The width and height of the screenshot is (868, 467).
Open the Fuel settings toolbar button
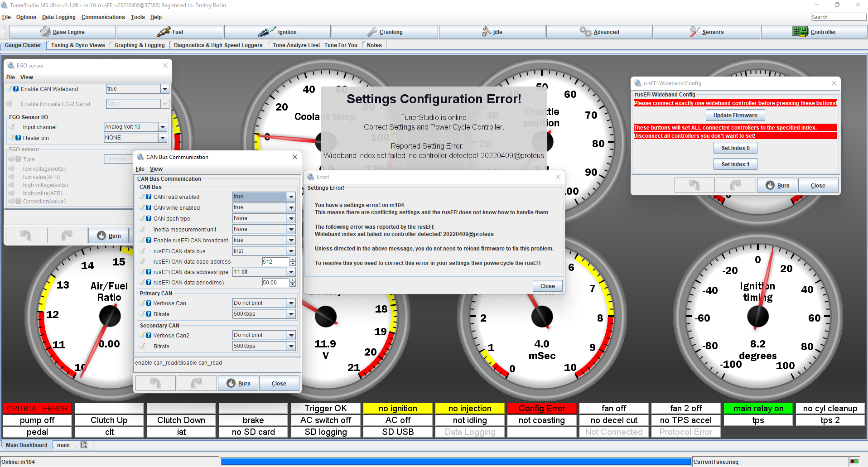(170, 32)
